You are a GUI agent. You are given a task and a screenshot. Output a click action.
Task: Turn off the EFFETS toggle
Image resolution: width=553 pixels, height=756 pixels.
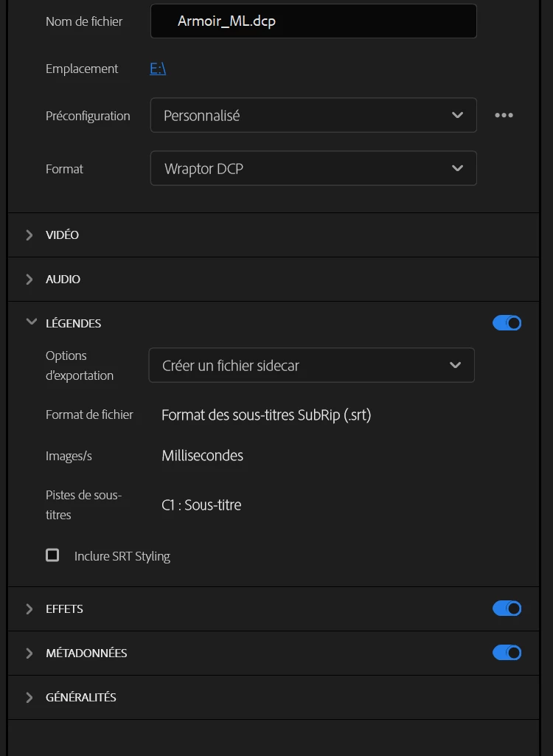[x=507, y=608]
